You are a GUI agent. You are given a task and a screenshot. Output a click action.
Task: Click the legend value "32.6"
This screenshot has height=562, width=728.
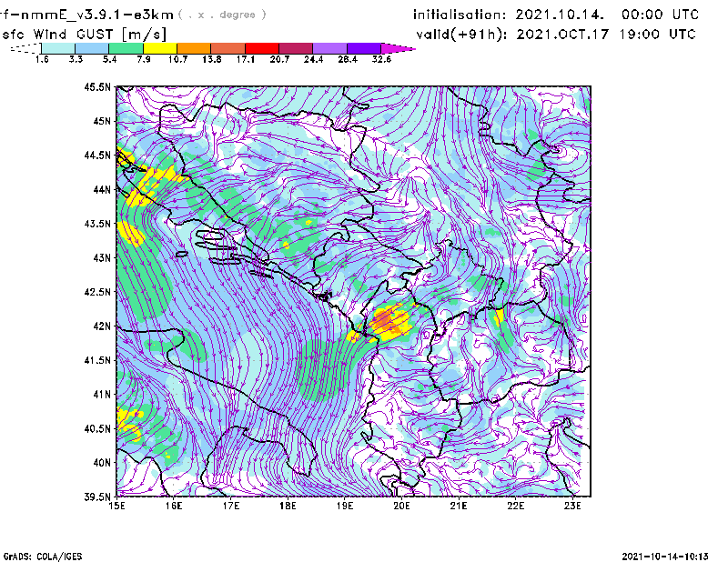click(x=381, y=59)
